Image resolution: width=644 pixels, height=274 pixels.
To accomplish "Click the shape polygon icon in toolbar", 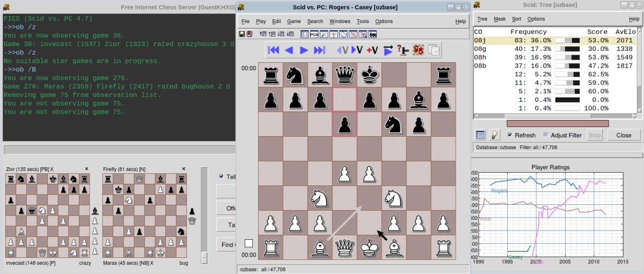I will (x=343, y=34).
